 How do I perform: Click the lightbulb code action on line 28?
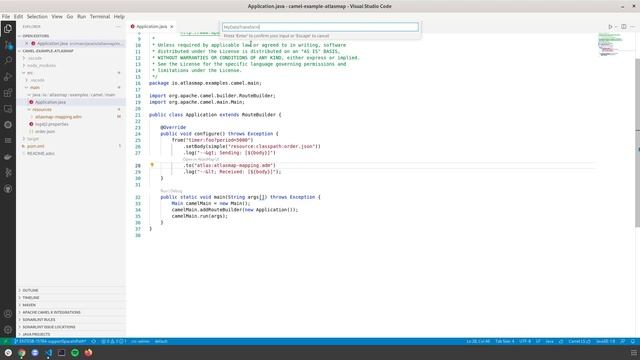152,165
